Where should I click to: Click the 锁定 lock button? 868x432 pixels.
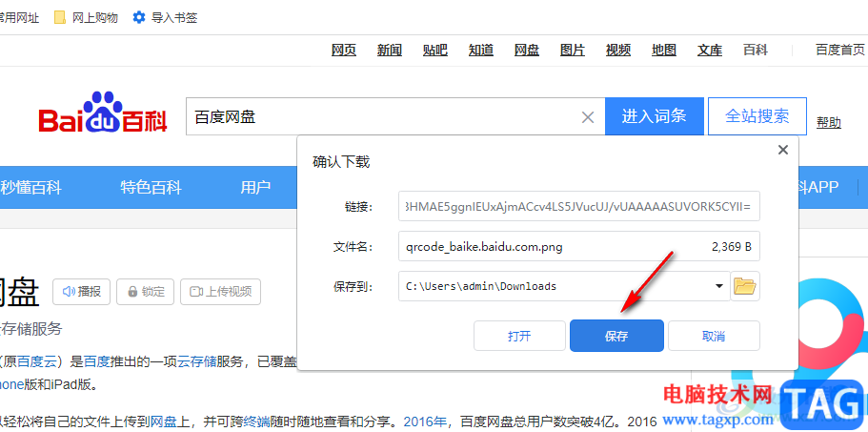click(x=146, y=291)
